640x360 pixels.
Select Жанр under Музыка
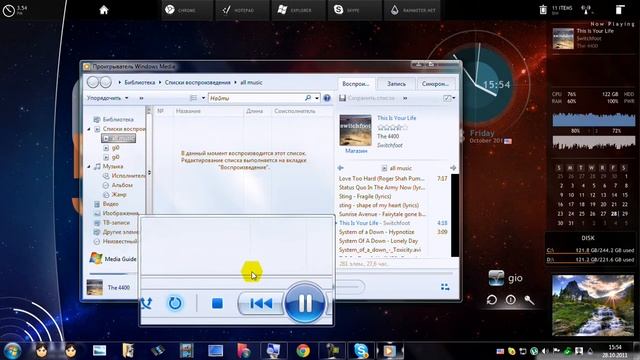tap(119, 194)
